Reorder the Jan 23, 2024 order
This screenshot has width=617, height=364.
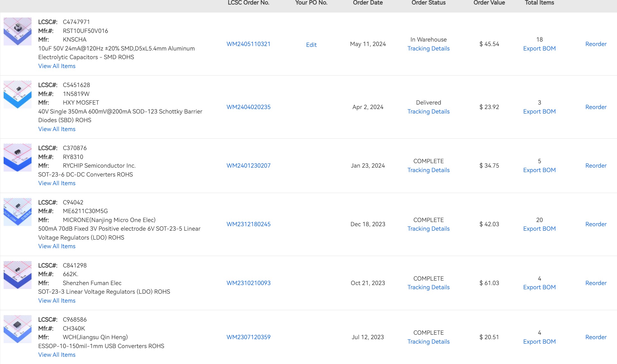596,166
